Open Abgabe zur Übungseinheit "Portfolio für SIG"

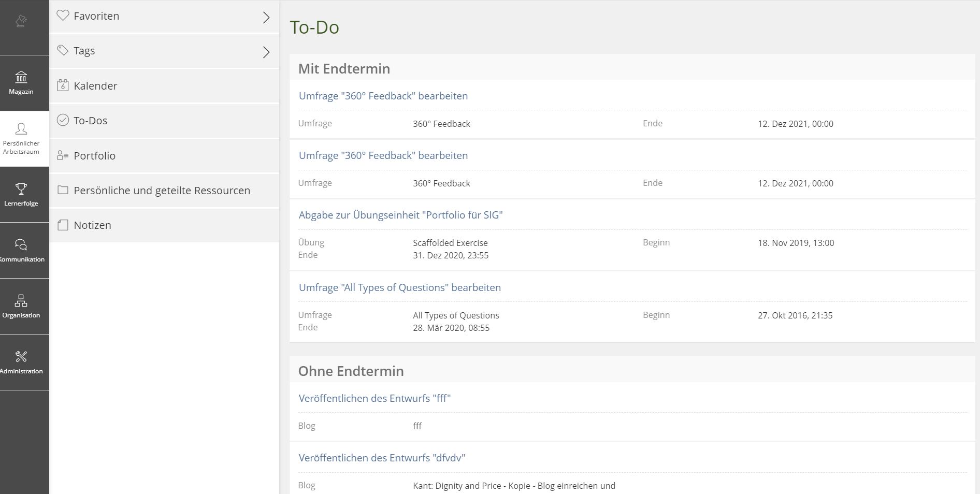pos(400,215)
